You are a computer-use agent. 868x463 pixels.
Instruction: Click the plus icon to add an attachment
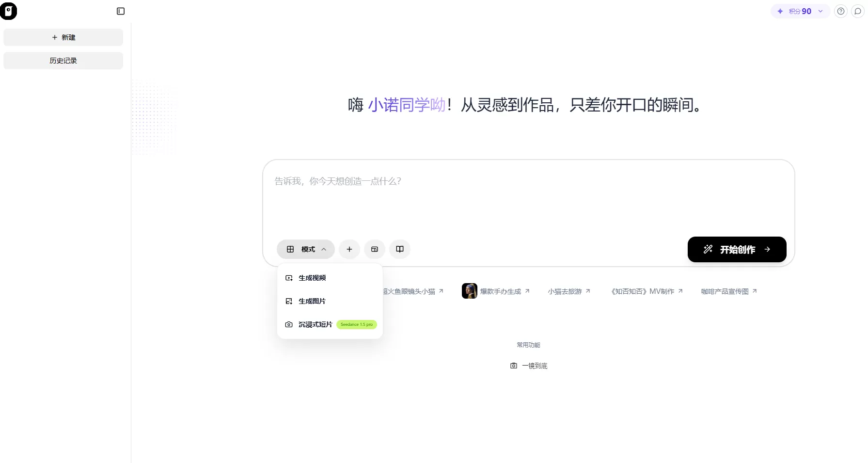coord(349,249)
